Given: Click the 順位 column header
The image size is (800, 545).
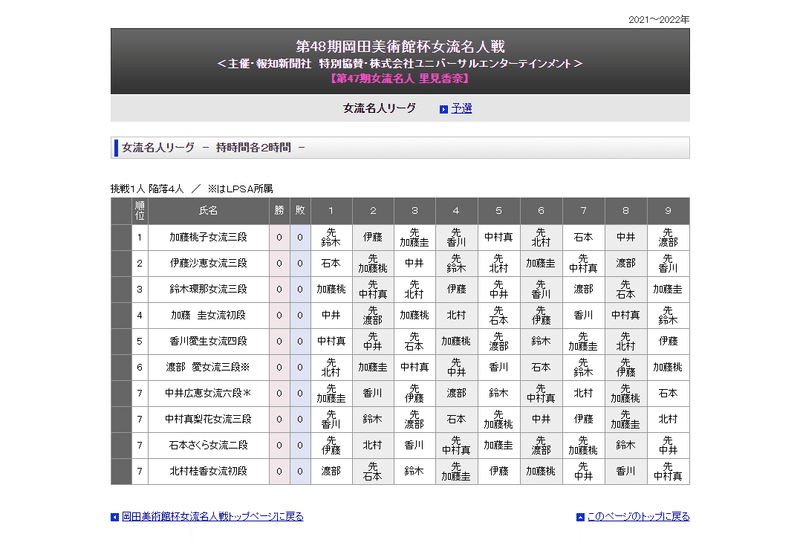Looking at the screenshot, I should tap(140, 211).
